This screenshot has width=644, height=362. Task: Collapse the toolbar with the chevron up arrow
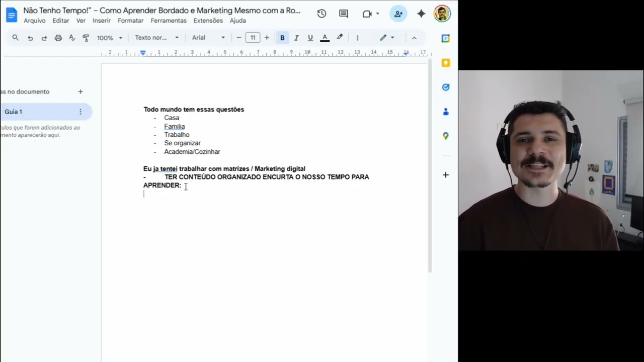414,38
